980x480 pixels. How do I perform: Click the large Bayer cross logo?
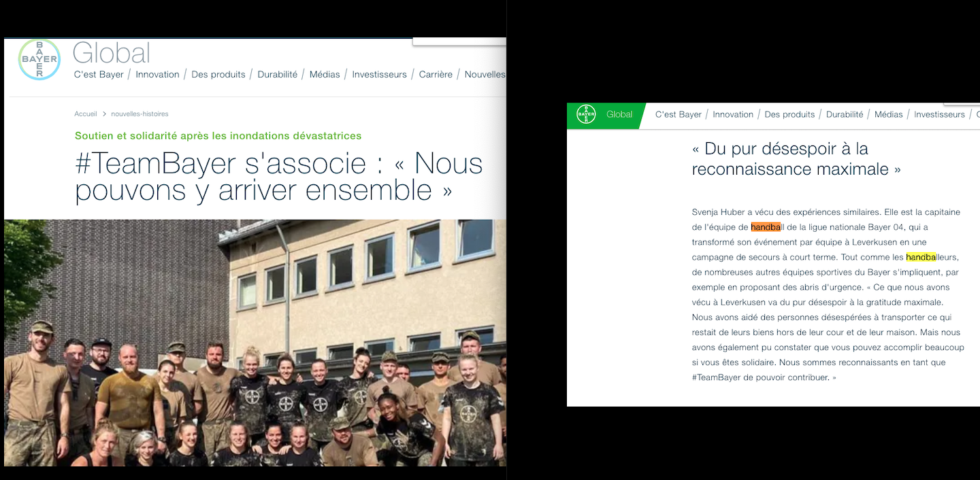pos(39,60)
